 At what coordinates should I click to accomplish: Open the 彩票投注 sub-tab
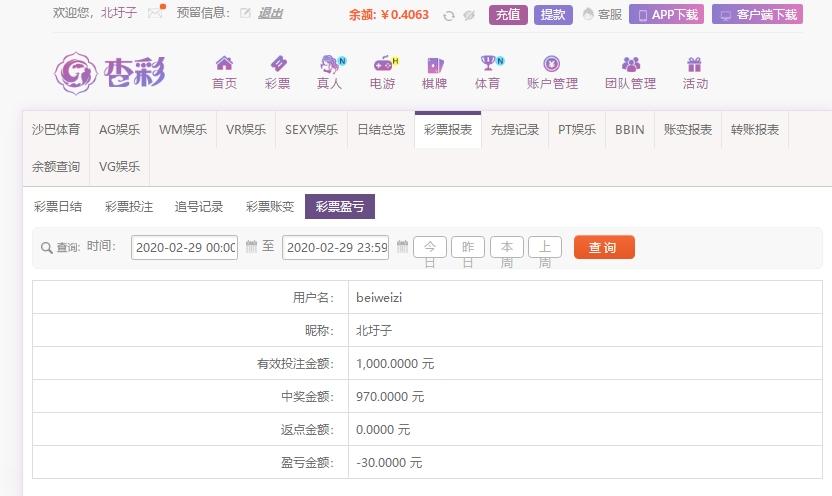pos(129,206)
